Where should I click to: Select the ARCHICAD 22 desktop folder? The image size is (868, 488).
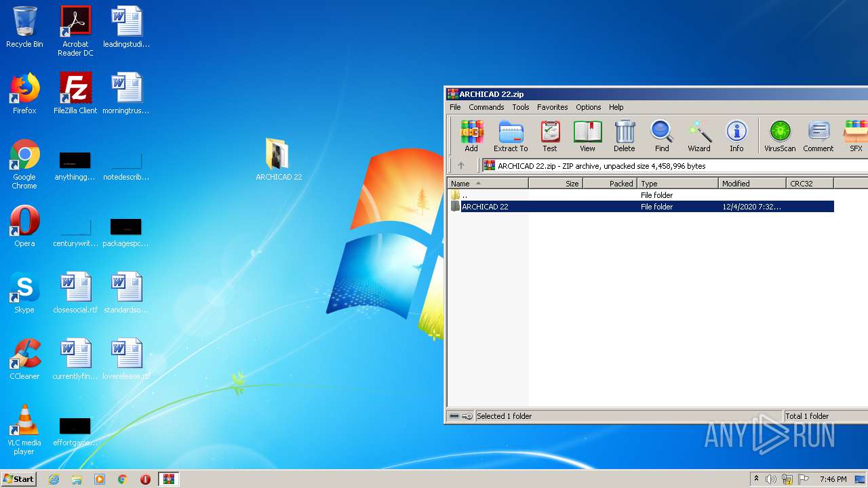point(279,160)
